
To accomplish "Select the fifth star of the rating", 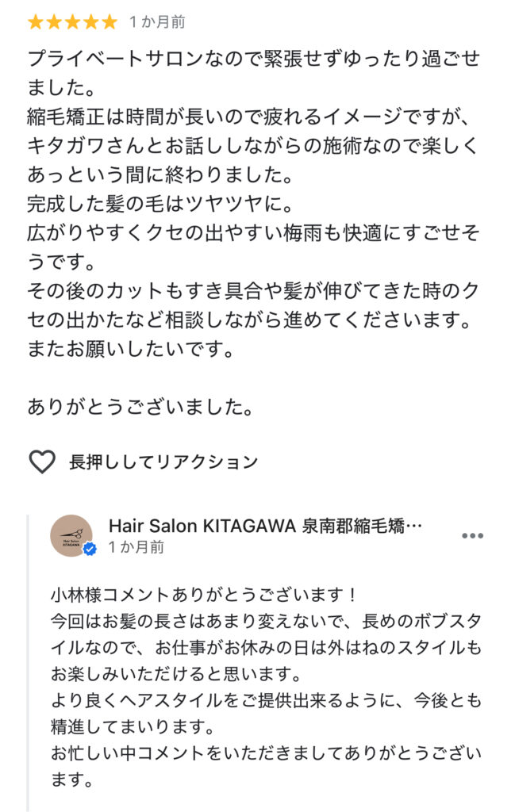I will [x=110, y=21].
